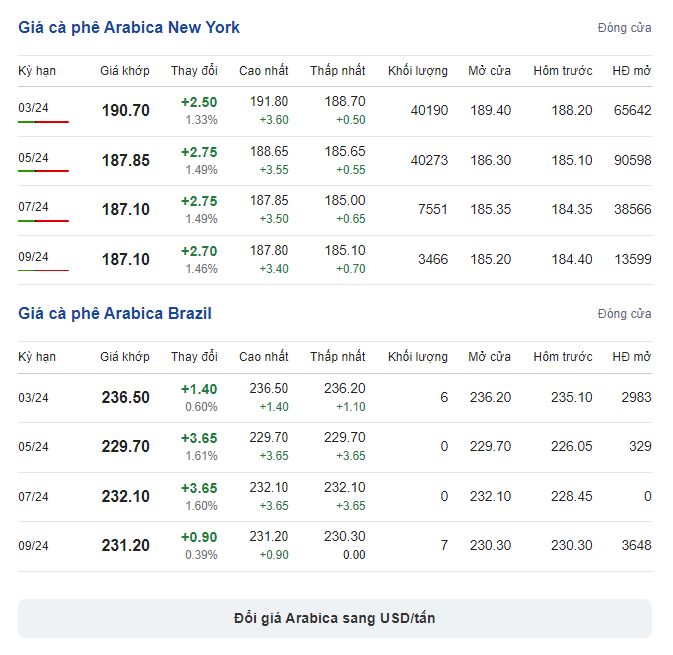Click volume value 3466
The width and height of the screenshot is (673, 655).
[x=433, y=259]
